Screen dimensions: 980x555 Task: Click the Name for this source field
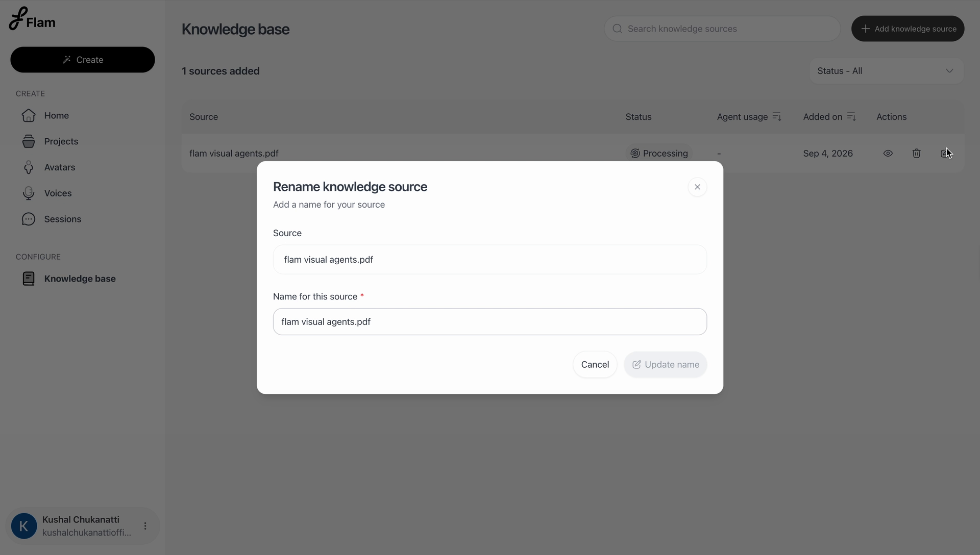pos(489,322)
